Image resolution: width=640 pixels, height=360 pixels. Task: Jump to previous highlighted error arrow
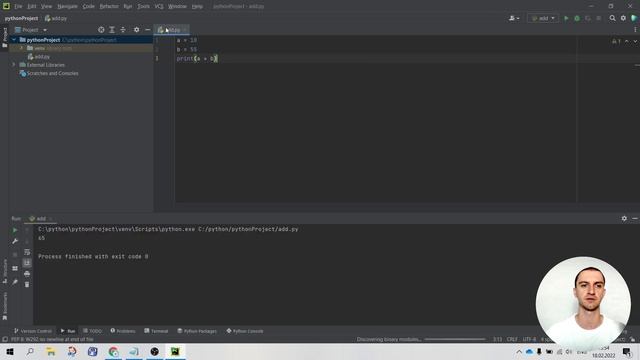coord(627,41)
